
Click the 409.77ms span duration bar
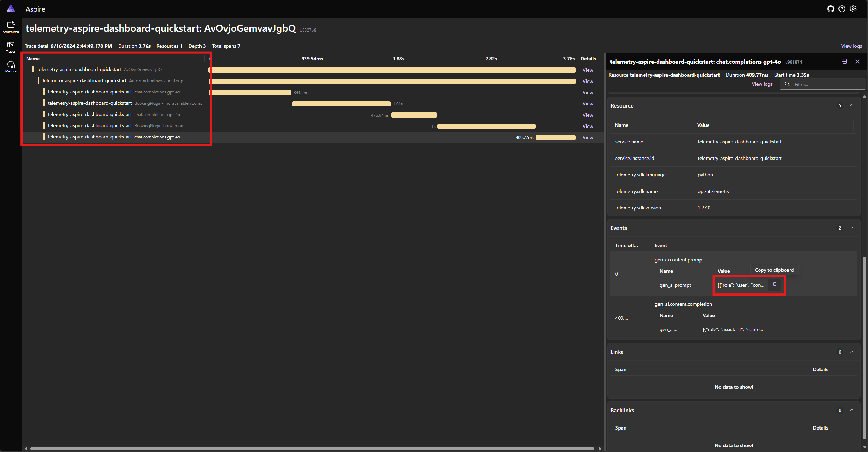tap(556, 137)
